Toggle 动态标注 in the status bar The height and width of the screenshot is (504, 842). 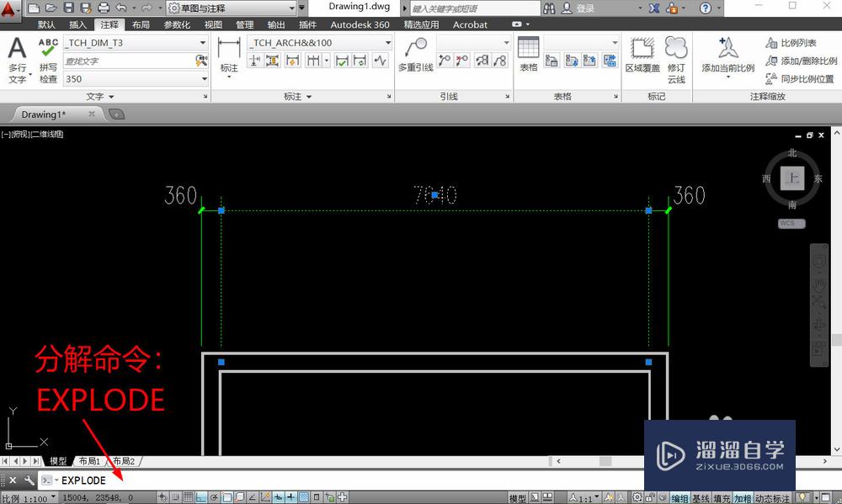[x=772, y=499]
